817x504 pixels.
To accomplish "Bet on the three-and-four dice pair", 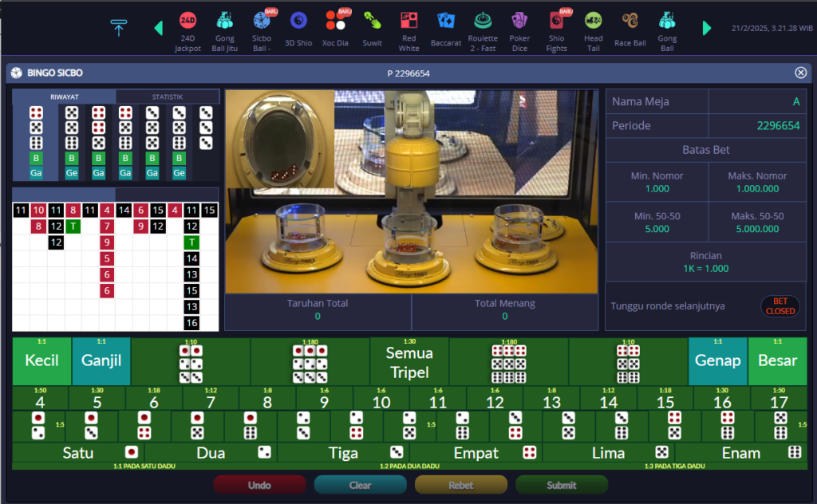I will tap(515, 425).
